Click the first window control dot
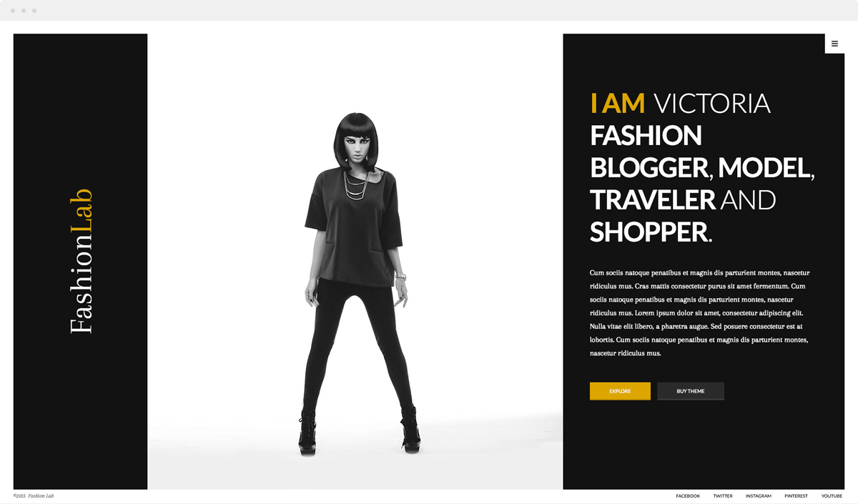This screenshot has width=858, height=504. pyautogui.click(x=13, y=11)
